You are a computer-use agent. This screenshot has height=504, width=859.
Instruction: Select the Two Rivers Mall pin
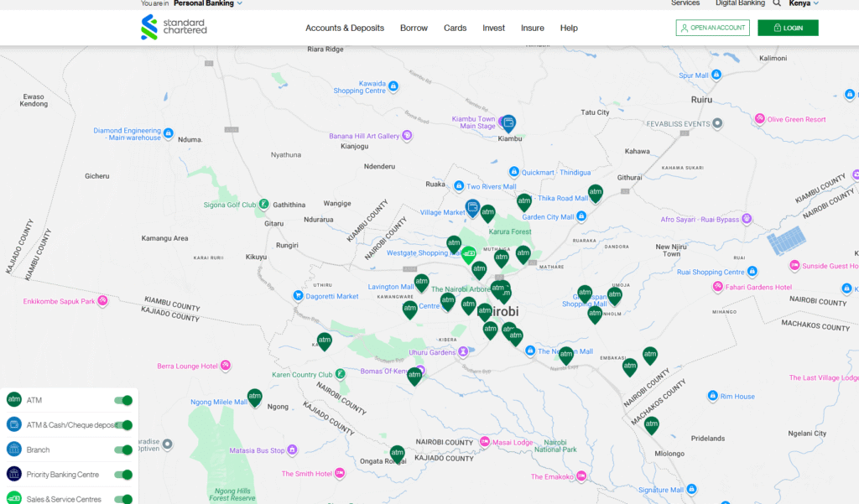(459, 186)
